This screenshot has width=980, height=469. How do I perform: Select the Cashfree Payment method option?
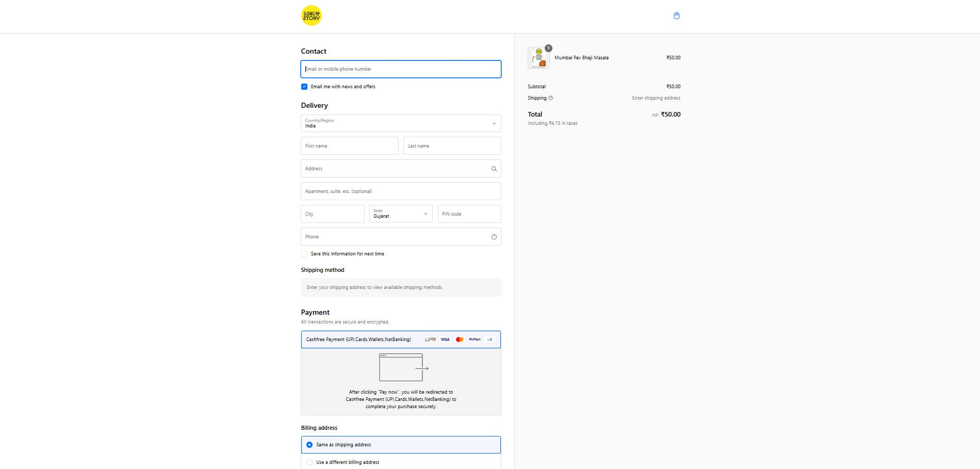(358, 339)
